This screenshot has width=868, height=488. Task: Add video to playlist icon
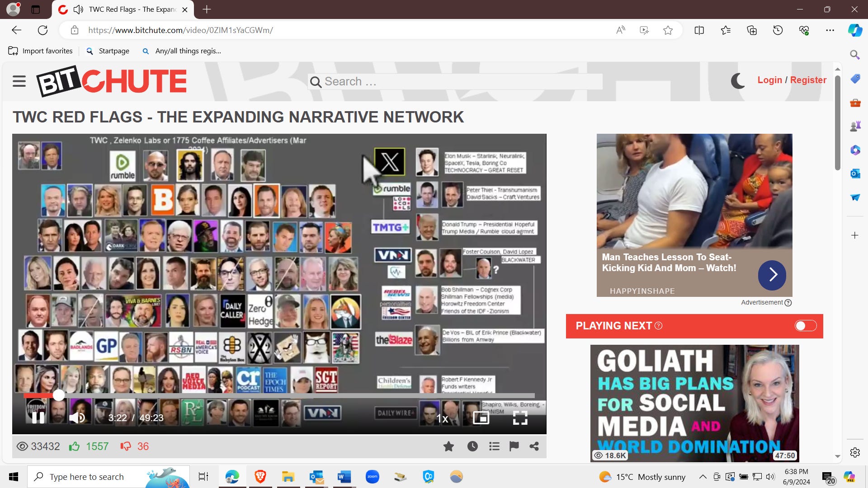(x=494, y=446)
